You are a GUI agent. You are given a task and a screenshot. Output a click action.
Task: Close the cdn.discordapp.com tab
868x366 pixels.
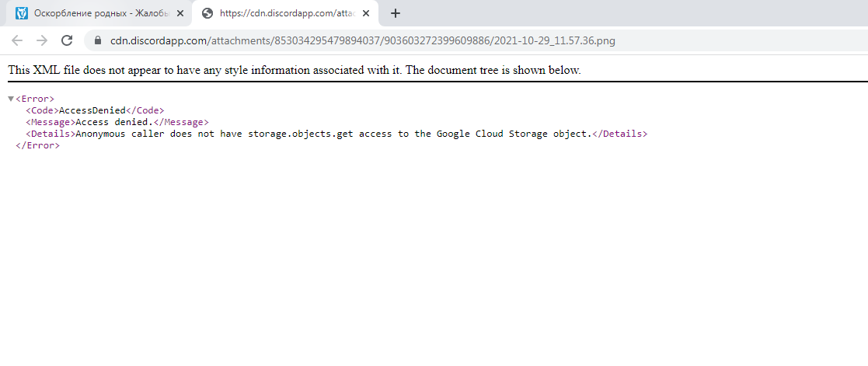[369, 13]
